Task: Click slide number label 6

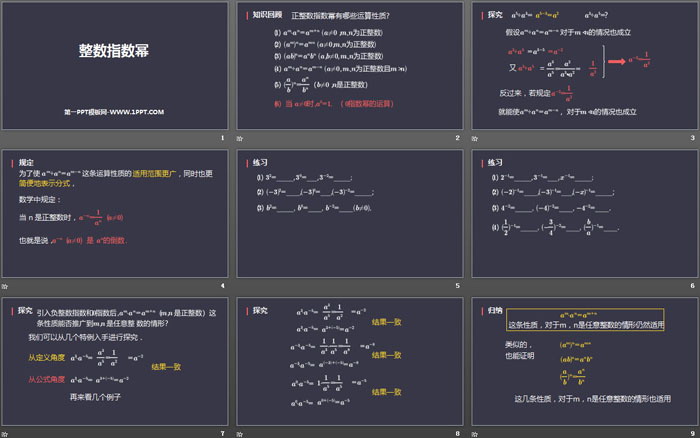Action: 692,285
